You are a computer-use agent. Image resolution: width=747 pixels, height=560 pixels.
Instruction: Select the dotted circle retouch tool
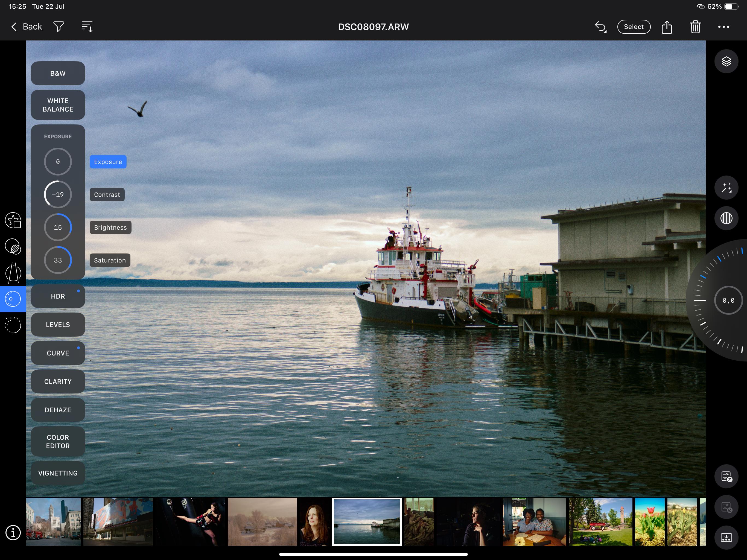(13, 325)
